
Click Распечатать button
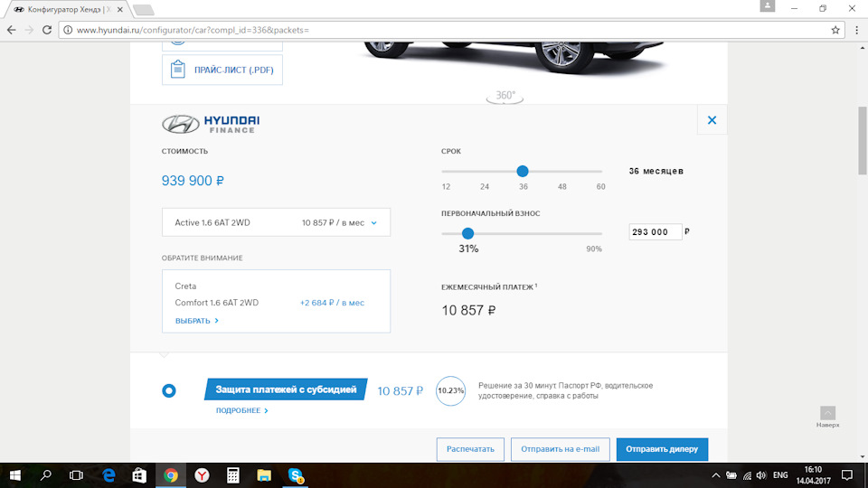click(x=470, y=449)
